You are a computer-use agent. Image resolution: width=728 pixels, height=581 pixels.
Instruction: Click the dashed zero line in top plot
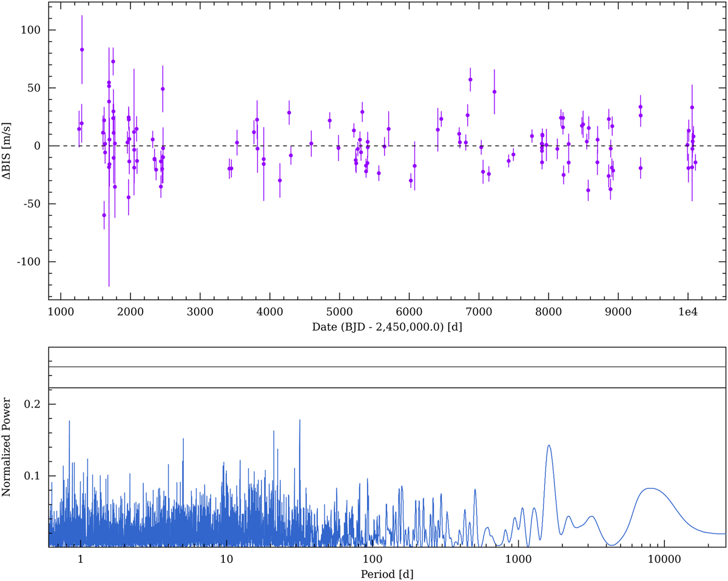click(387, 146)
